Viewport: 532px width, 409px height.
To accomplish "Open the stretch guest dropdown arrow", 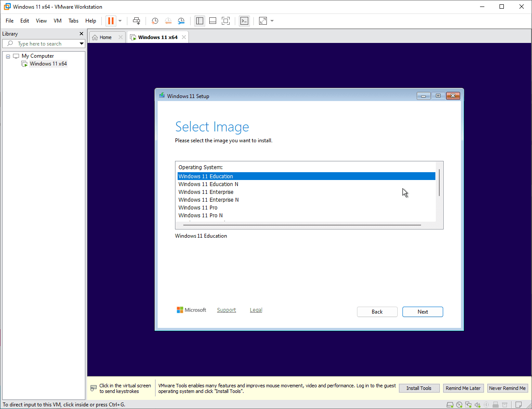I will pos(272,21).
